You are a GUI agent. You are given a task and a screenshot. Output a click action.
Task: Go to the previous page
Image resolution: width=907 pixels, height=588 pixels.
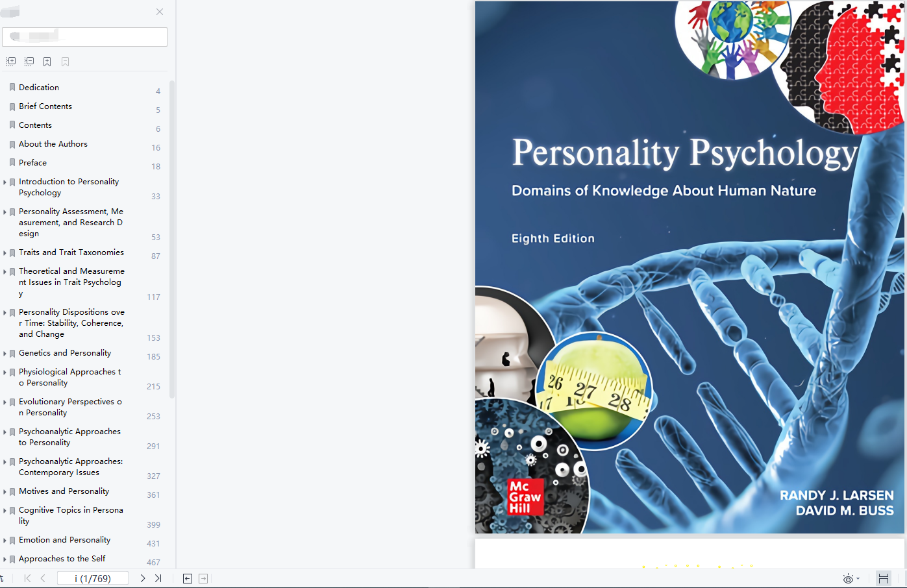(x=43, y=578)
